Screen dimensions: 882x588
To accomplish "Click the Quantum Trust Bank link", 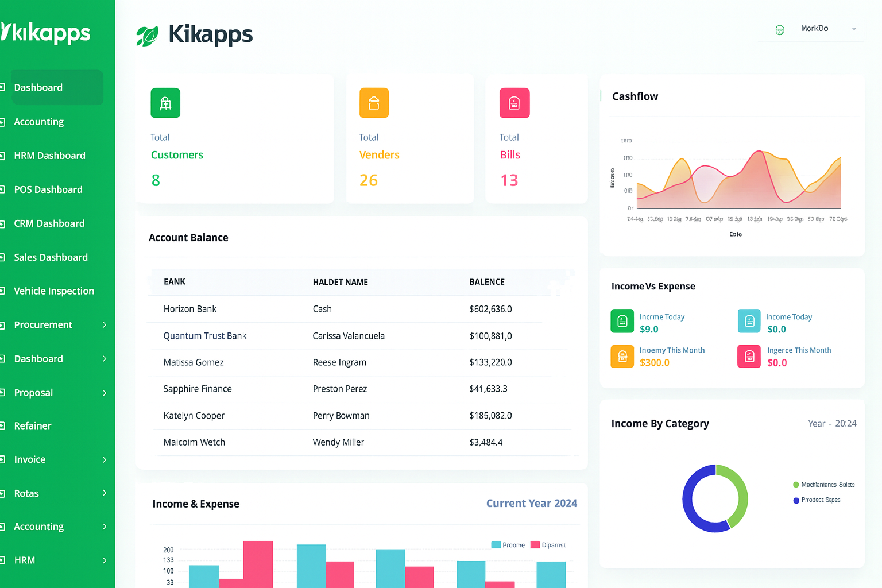I will (205, 336).
